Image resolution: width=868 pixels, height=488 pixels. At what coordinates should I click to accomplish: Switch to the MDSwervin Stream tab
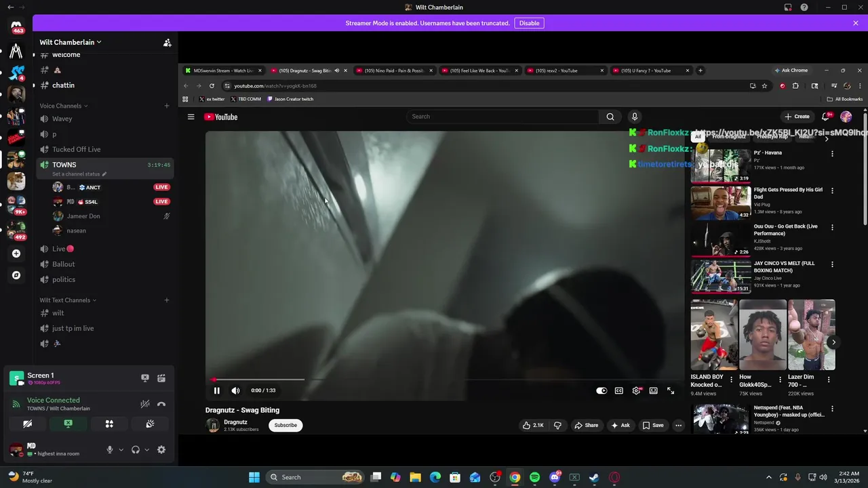[223, 70]
